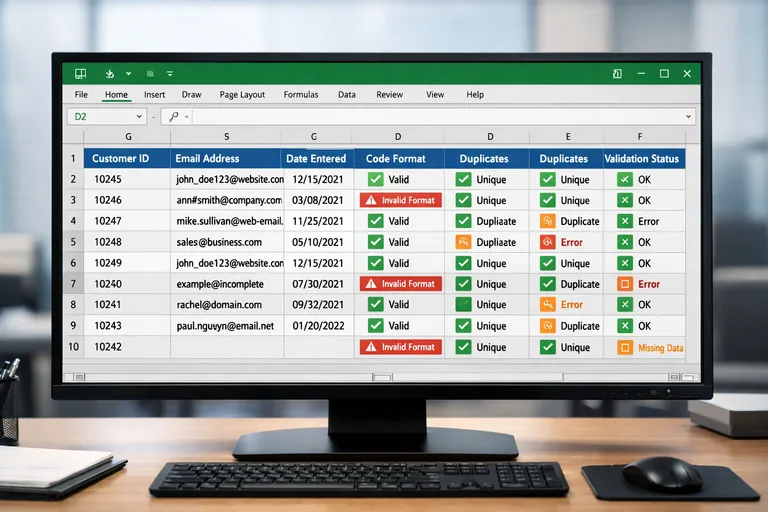Click the plain green square beside Unique in row 8
Viewport: 768px width, 512px height.
click(463, 305)
